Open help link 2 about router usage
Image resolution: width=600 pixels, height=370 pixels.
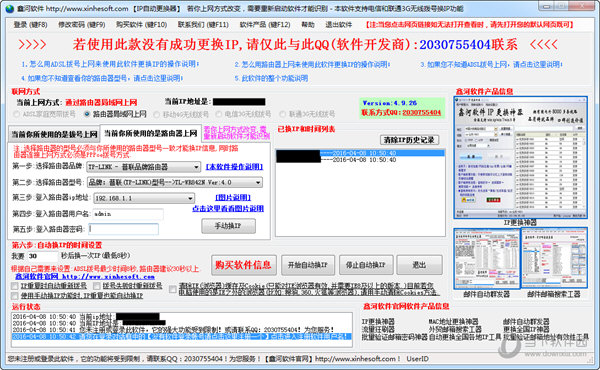(312, 64)
